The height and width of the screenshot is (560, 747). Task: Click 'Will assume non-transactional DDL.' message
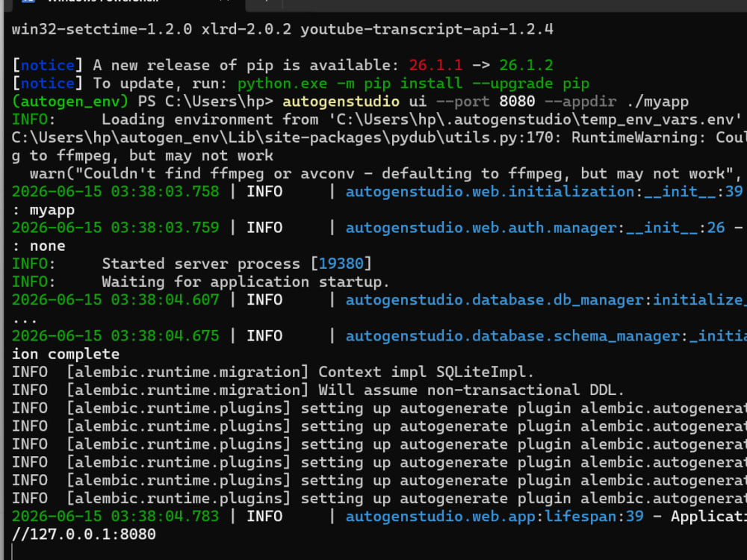pos(471,391)
